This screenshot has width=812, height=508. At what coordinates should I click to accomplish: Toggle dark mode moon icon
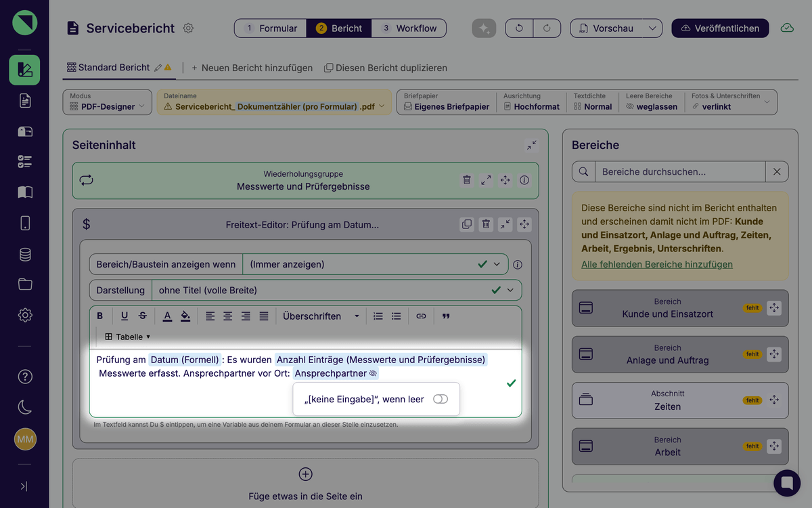(24, 407)
